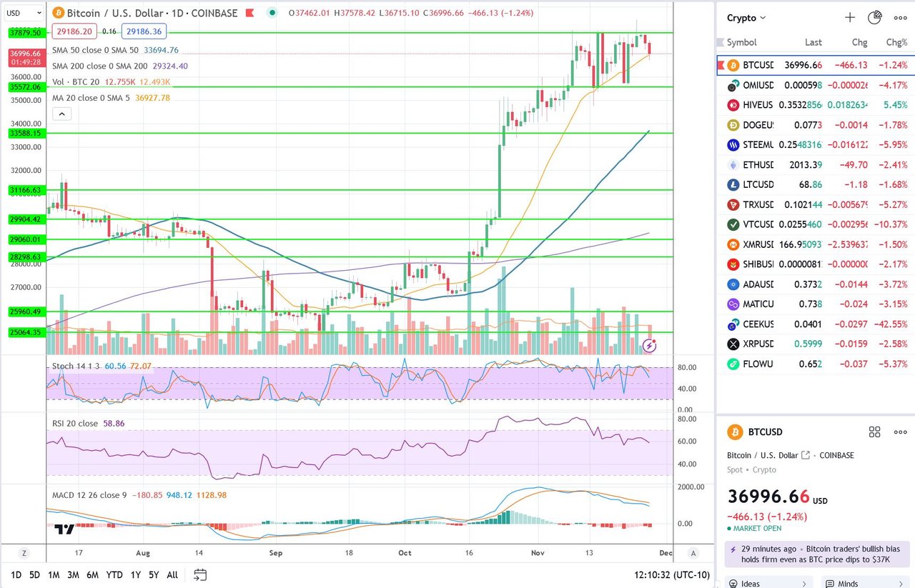The height and width of the screenshot is (588, 915).
Task: Set the time range to 1D
Action: tap(15, 574)
